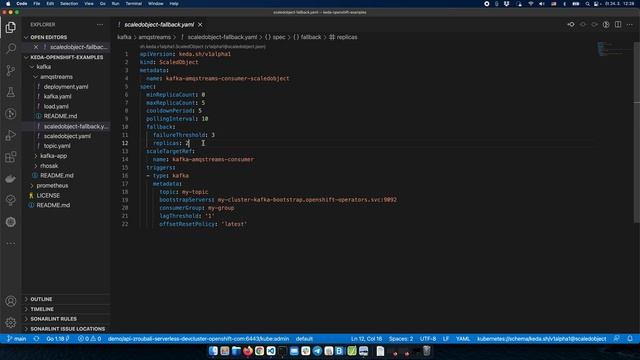Click the fallback breadcrumb segment
The image size is (640, 360).
click(311, 37)
